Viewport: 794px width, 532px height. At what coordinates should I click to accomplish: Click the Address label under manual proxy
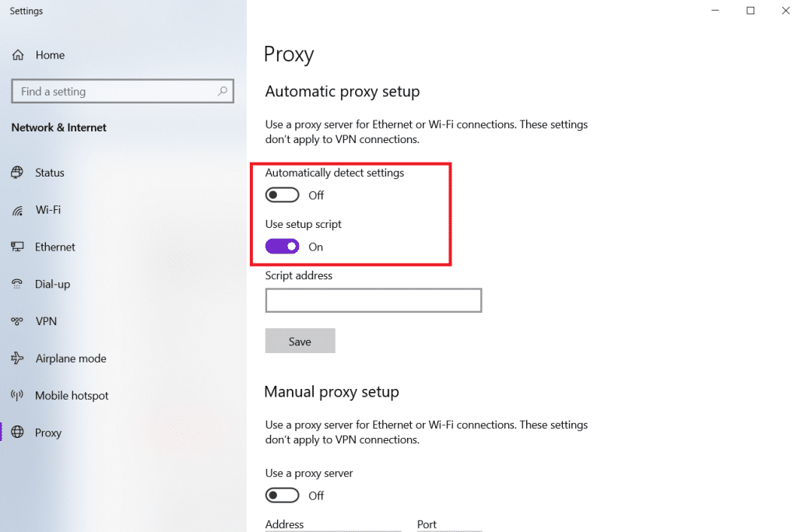coord(285,524)
